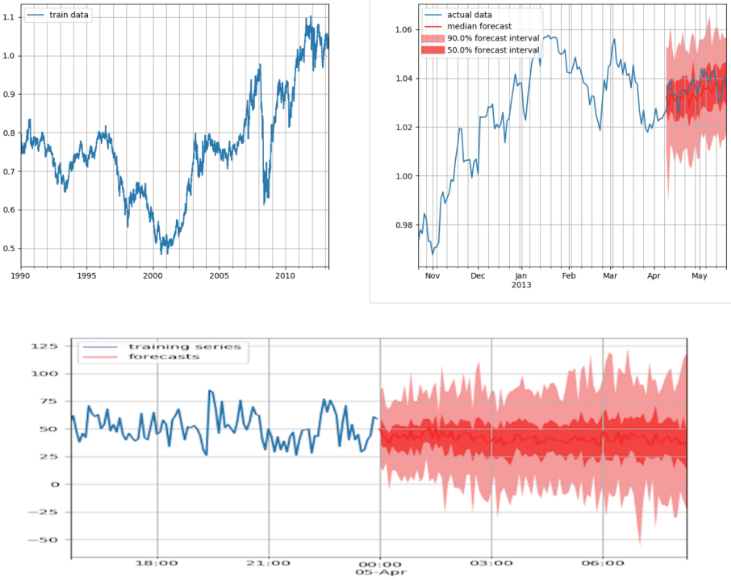Screen dimensions: 731x580
Task: Click the "May" month tick label
Action: point(699,275)
